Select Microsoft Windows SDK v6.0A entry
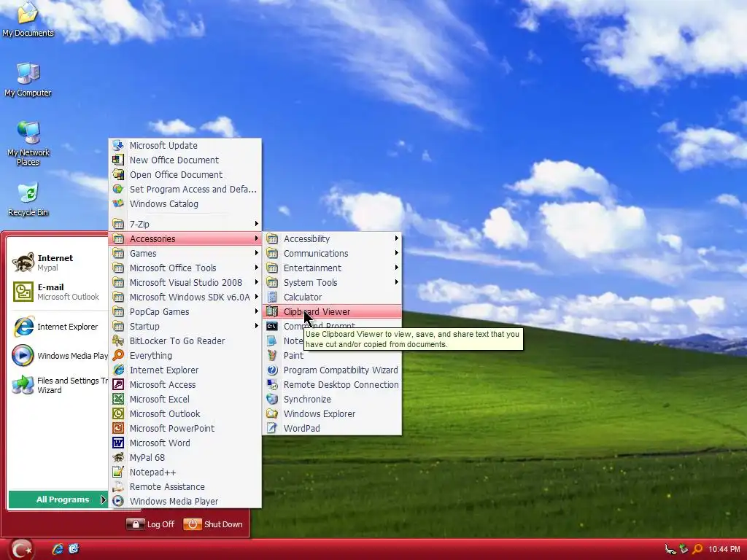 click(185, 297)
